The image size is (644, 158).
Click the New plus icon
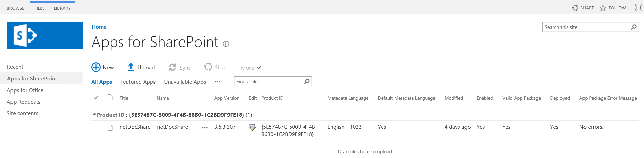click(x=96, y=67)
